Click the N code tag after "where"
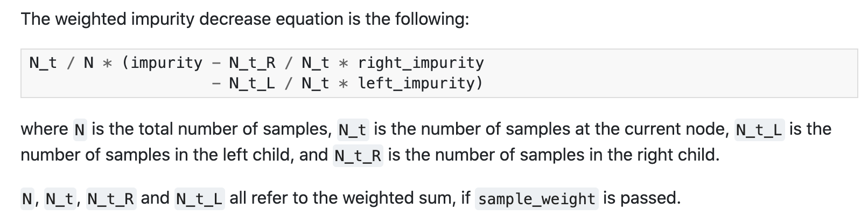This screenshot has height=222, width=868. click(x=80, y=130)
